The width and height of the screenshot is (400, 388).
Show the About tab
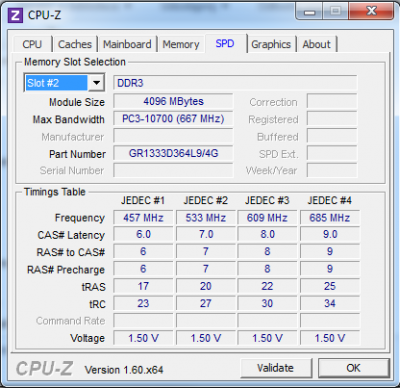pos(316,44)
